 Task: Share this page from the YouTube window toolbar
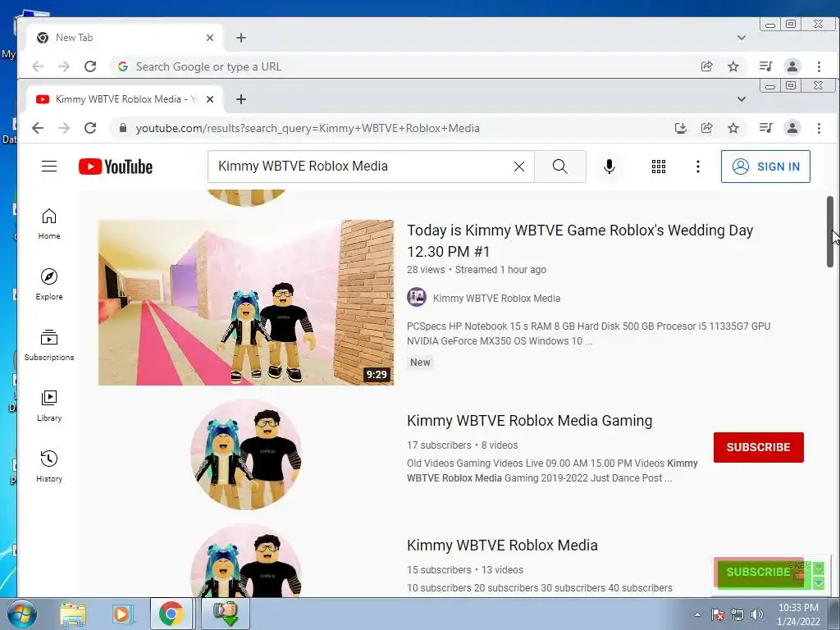pyautogui.click(x=706, y=128)
